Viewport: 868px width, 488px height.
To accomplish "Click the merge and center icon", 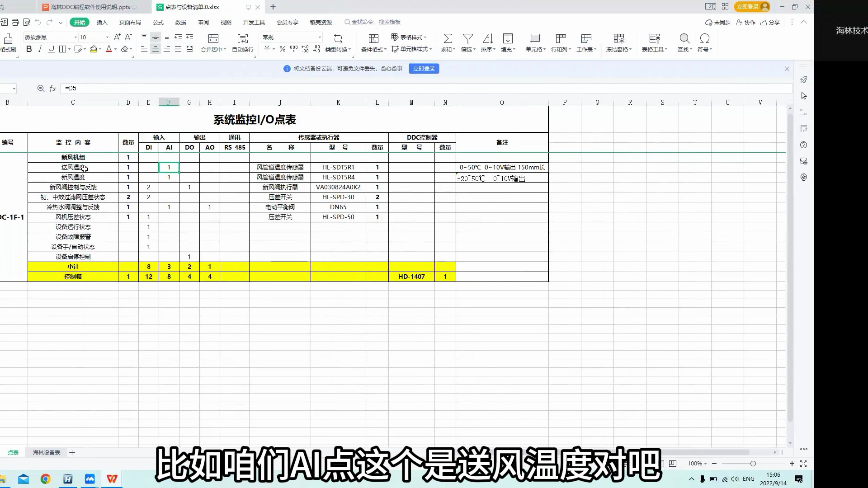I will coord(213,39).
